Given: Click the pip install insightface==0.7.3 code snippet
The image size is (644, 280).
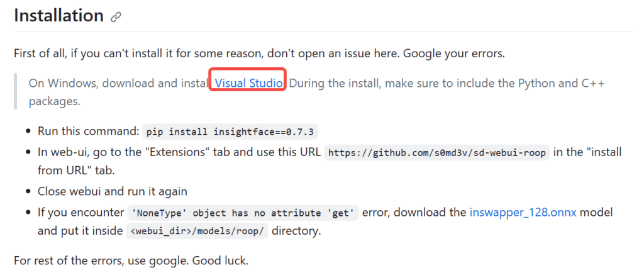Looking at the screenshot, I should [x=231, y=132].
